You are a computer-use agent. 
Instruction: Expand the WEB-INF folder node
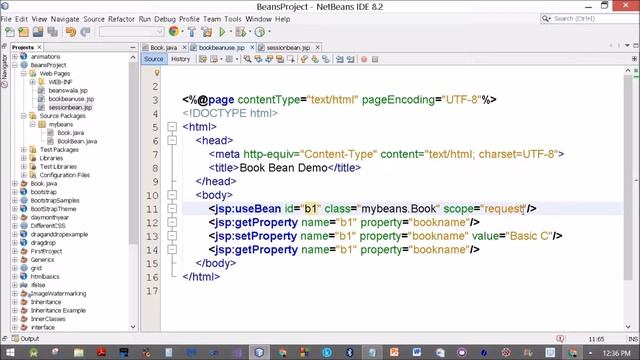point(33,82)
